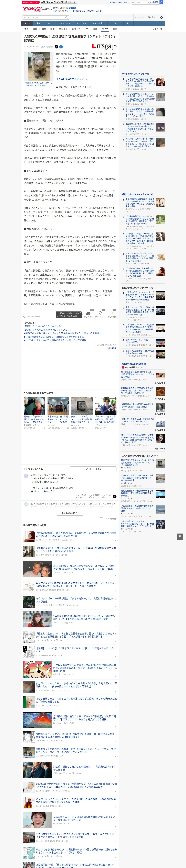Click the うーん reaction on first comment
This screenshot has height=868, width=186.
[x=107, y=496]
